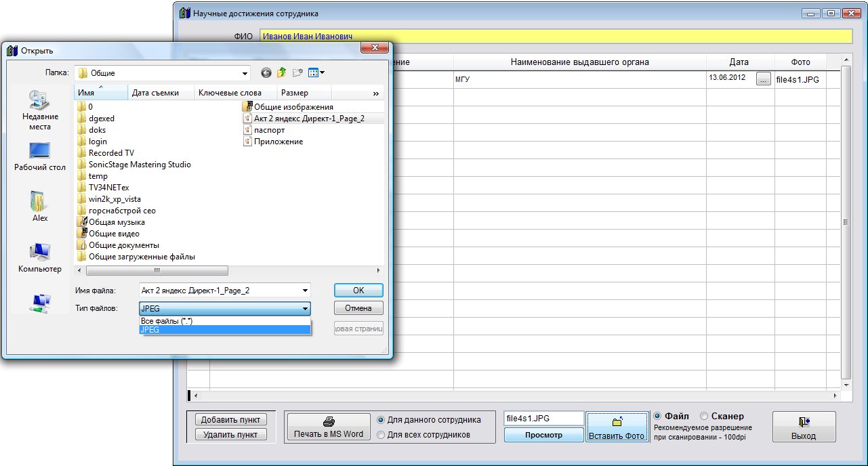The height and width of the screenshot is (466, 868).
Task: Click the Вставить Фото button
Action: click(616, 427)
